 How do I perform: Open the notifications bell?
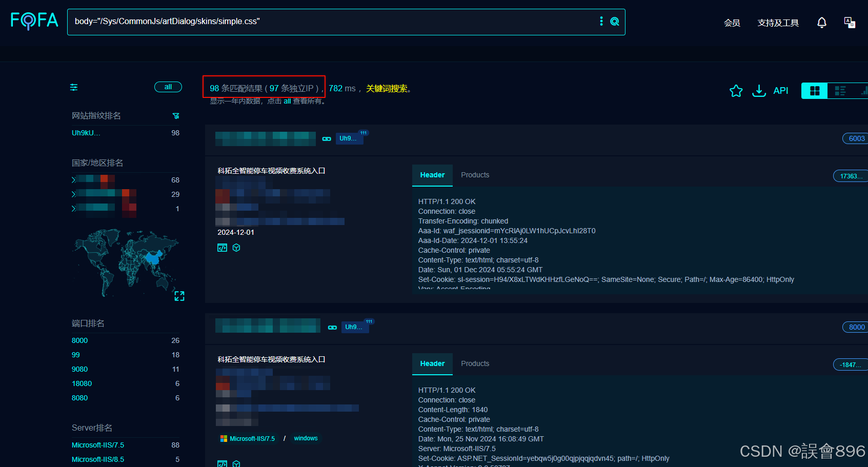[822, 23]
